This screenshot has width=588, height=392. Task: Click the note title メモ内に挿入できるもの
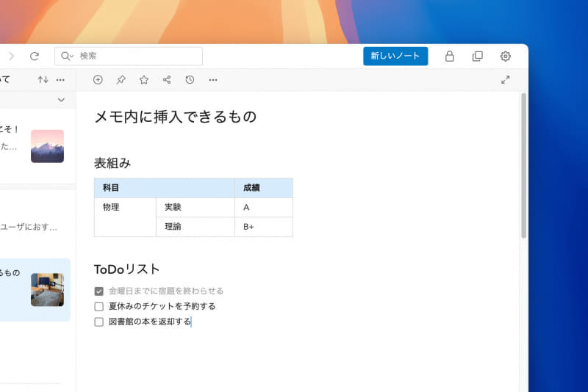pyautogui.click(x=175, y=117)
